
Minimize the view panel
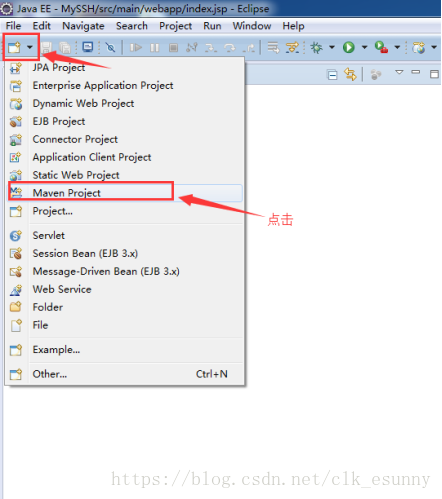pos(416,72)
